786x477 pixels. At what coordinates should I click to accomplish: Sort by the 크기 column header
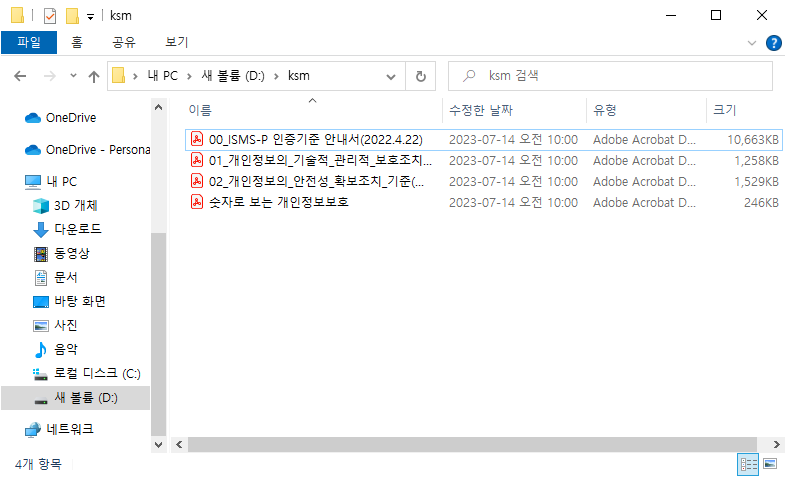[744, 110]
